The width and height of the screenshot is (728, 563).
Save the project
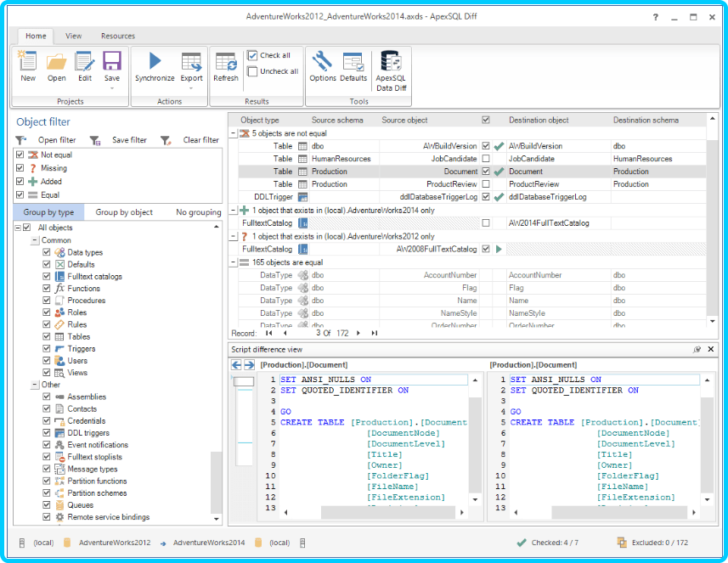point(112,66)
